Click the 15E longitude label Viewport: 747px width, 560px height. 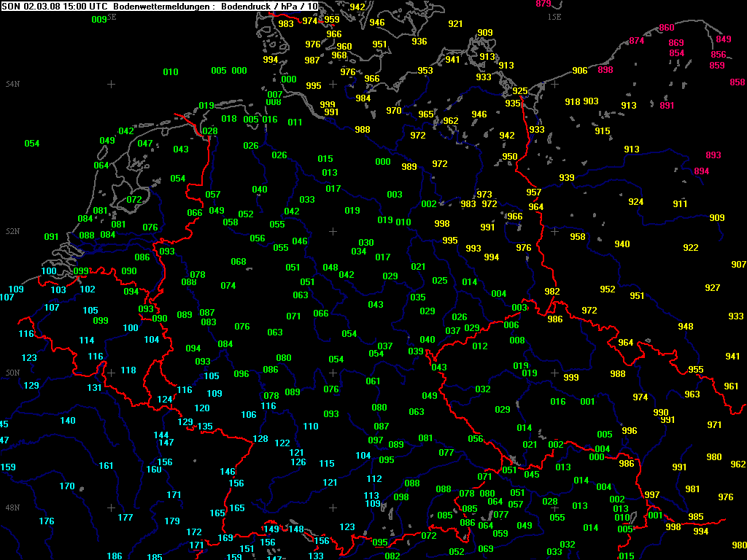tap(554, 16)
